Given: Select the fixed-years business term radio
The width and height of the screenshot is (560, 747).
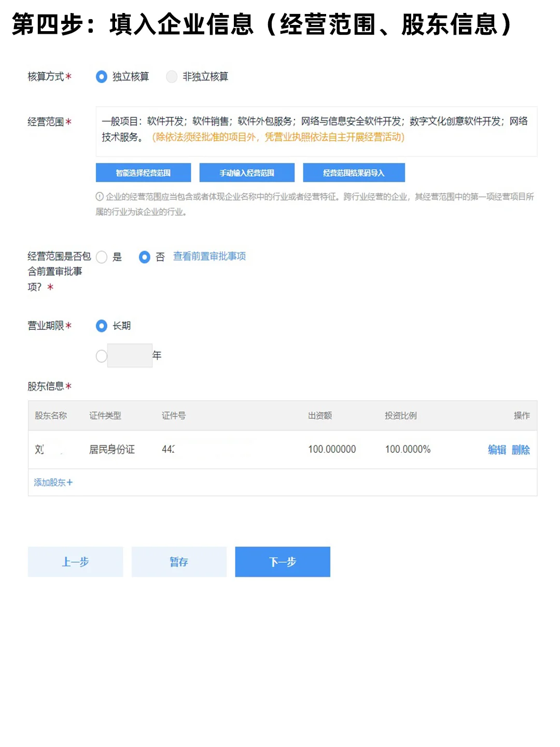Looking at the screenshot, I should click(102, 356).
